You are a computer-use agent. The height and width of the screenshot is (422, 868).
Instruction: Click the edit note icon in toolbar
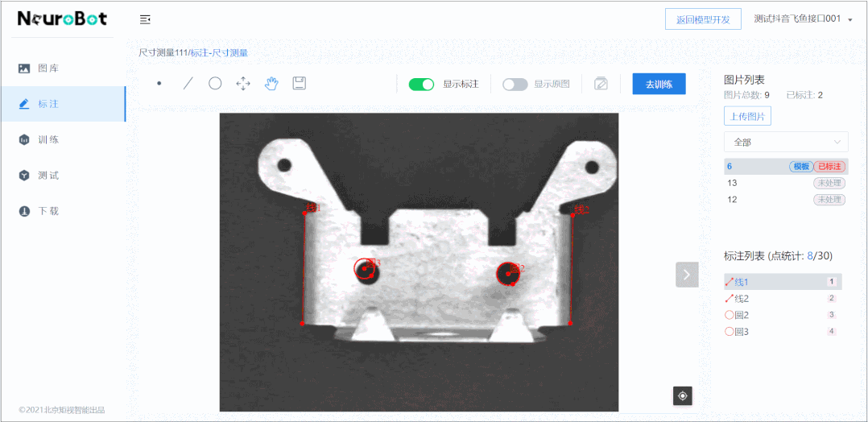point(601,84)
